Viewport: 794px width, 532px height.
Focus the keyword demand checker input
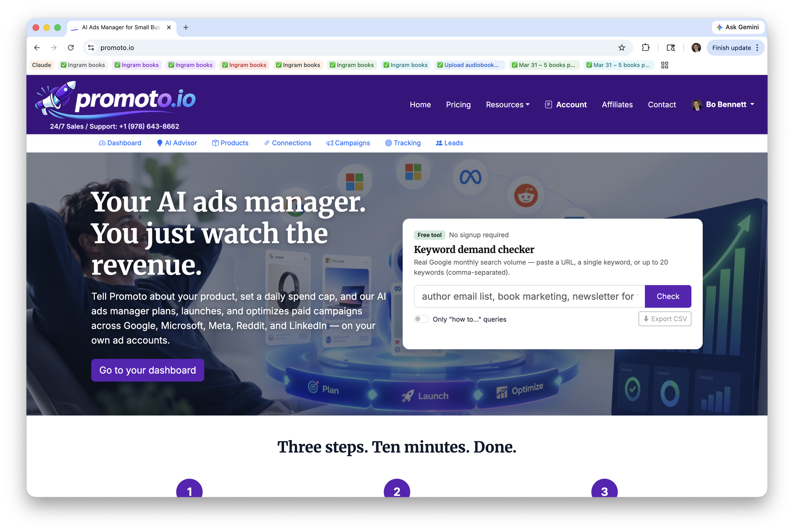click(529, 296)
